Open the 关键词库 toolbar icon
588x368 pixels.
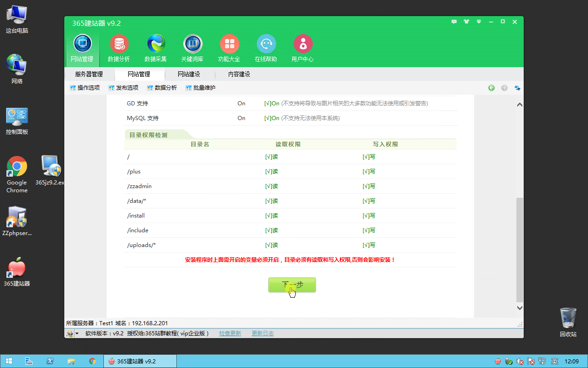tap(192, 48)
